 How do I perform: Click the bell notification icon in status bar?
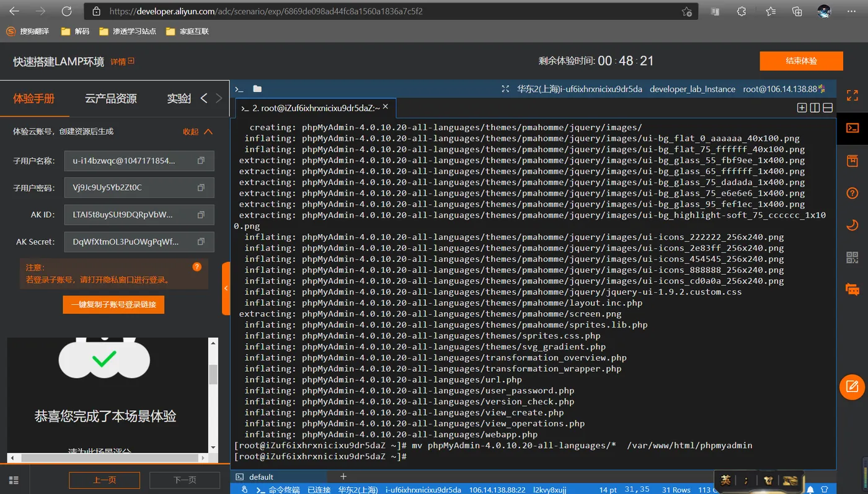(x=810, y=490)
